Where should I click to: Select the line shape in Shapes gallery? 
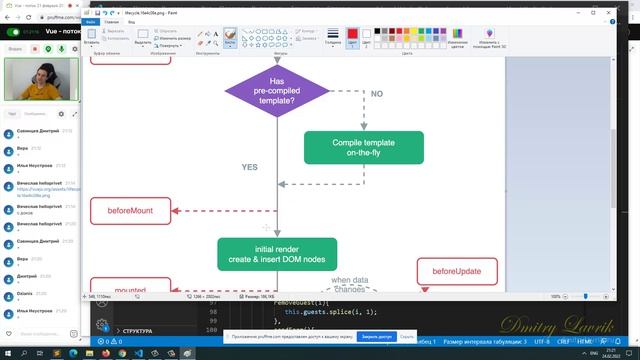click(x=244, y=31)
